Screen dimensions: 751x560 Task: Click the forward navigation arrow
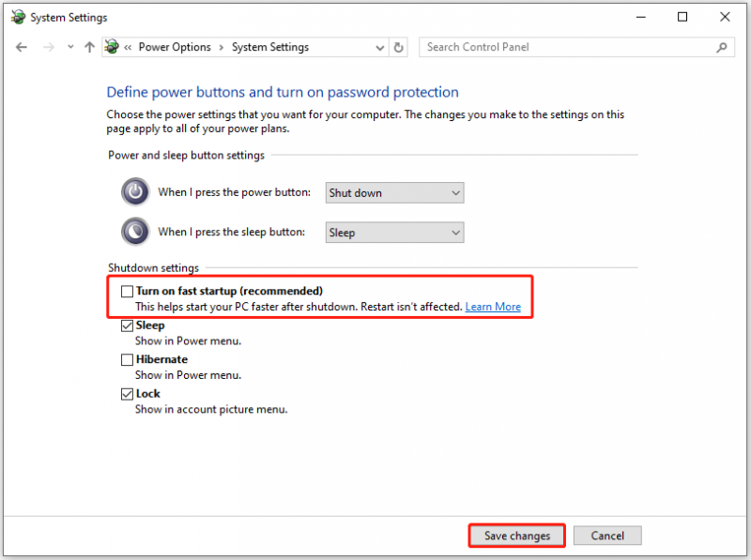tap(49, 48)
